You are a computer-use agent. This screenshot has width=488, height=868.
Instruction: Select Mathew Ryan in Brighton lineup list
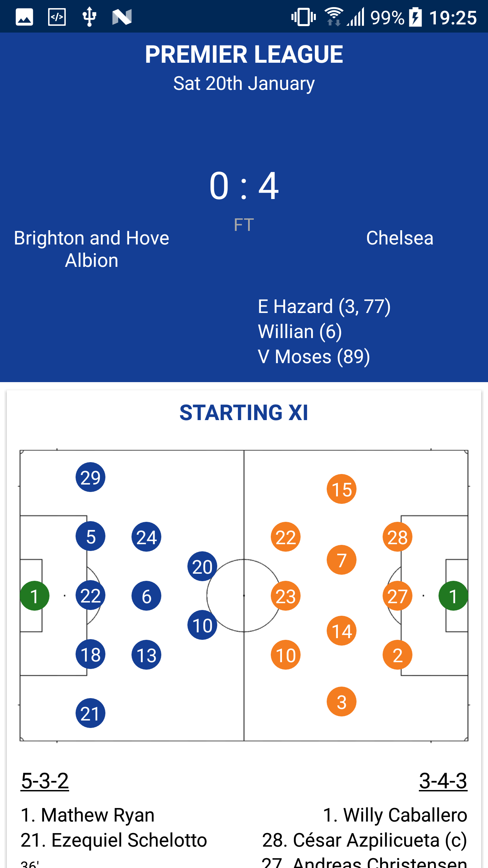(x=87, y=815)
